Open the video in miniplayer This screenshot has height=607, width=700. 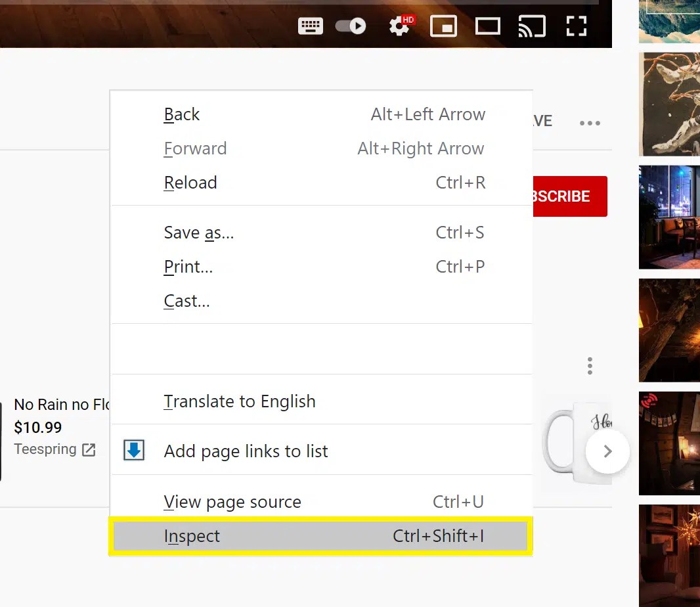(444, 26)
